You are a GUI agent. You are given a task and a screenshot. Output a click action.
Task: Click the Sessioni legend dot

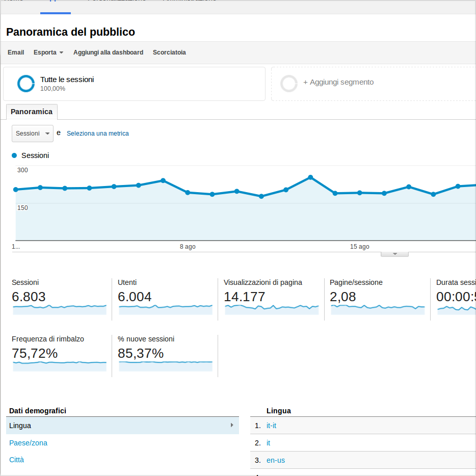14,155
